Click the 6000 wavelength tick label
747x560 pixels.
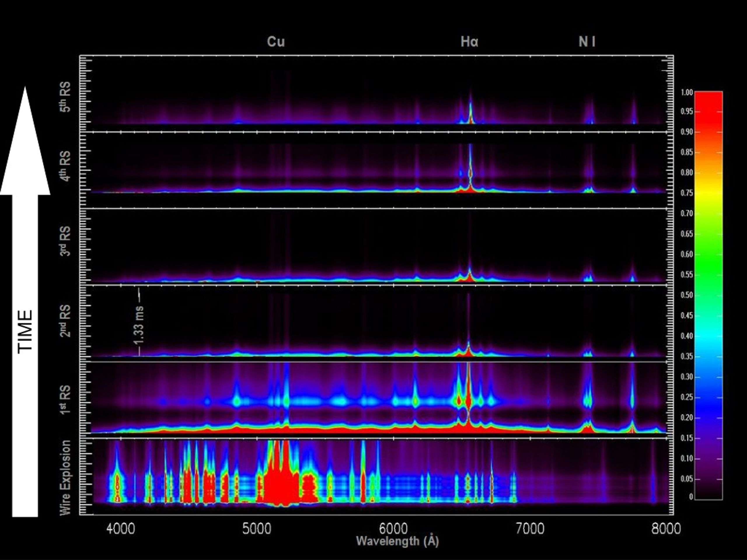[393, 528]
